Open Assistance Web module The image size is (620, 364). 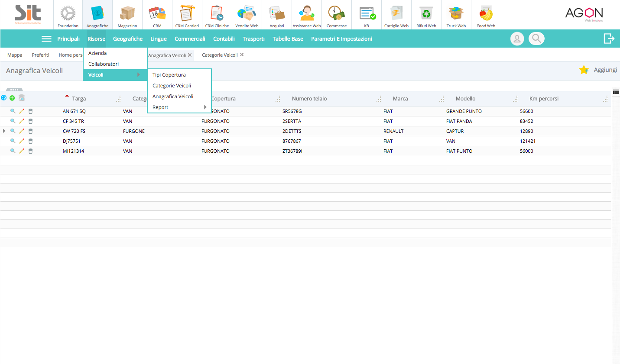coord(307,15)
